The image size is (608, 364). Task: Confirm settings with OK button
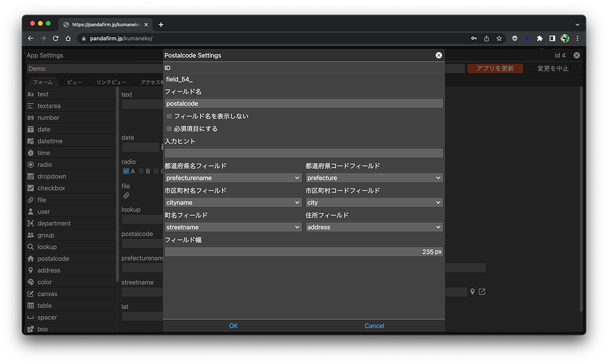233,326
